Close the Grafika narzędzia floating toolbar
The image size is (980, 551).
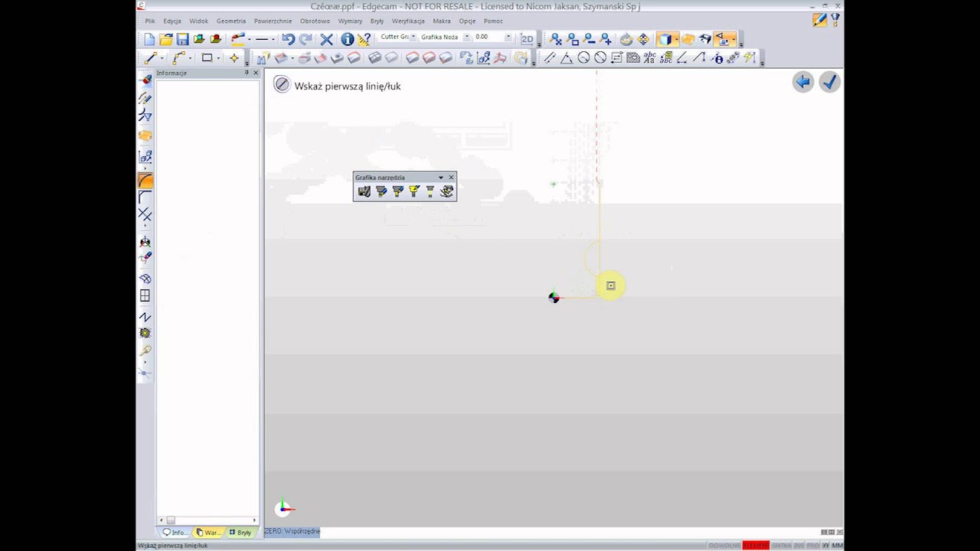pos(451,178)
